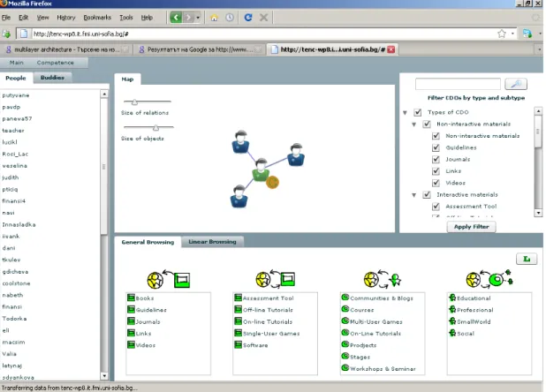This screenshot has width=546, height=392.
Task: Click the interactive materials category icon above Assessment Tool
Action: coord(275,279)
